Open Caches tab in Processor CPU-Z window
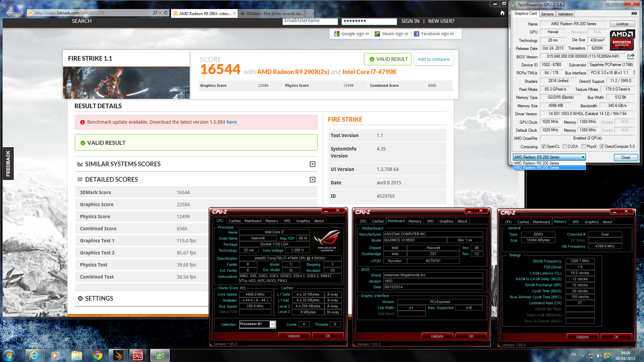 coord(234,221)
